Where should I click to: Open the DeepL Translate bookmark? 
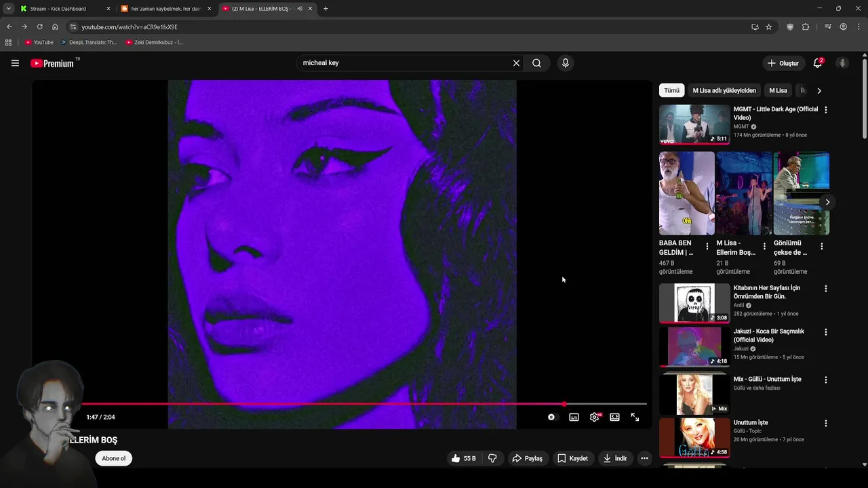89,42
